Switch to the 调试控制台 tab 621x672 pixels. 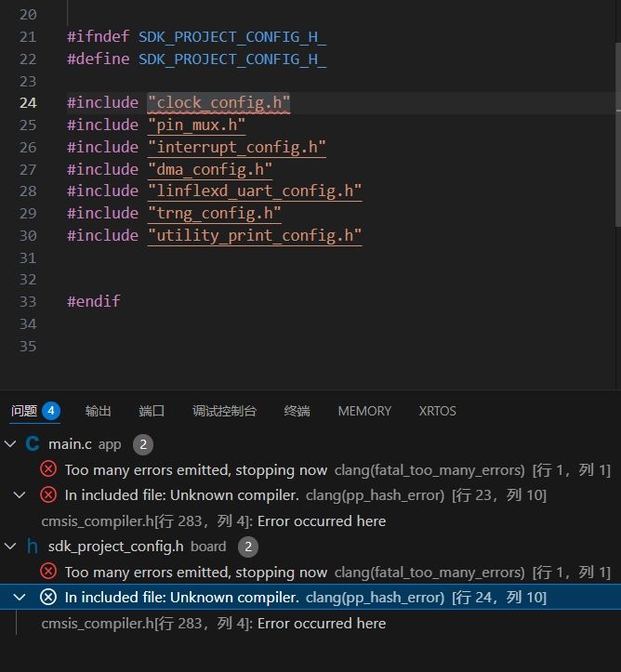coord(224,411)
